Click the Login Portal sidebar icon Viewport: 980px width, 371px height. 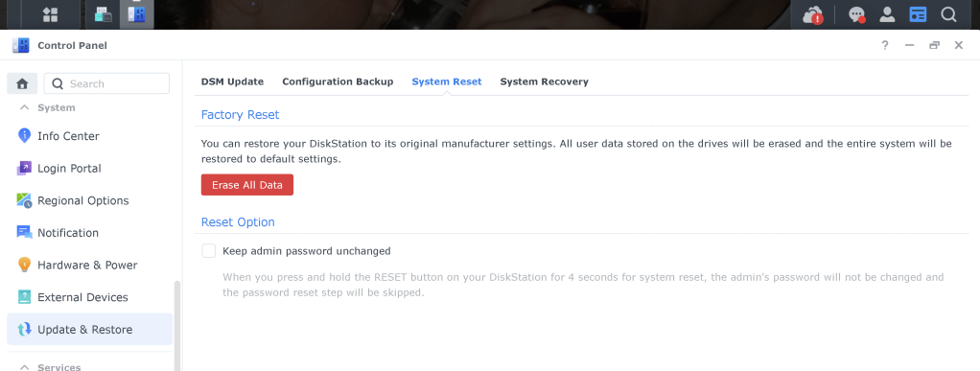click(24, 168)
